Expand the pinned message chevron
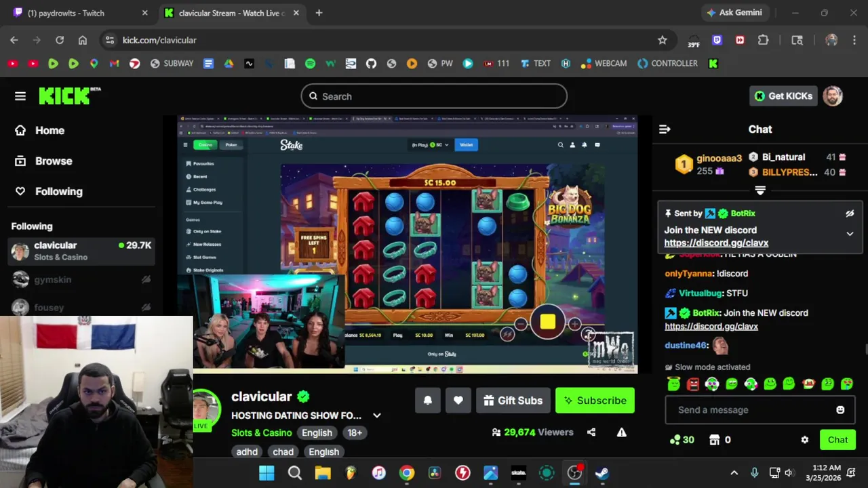868x488 pixels. point(850,234)
